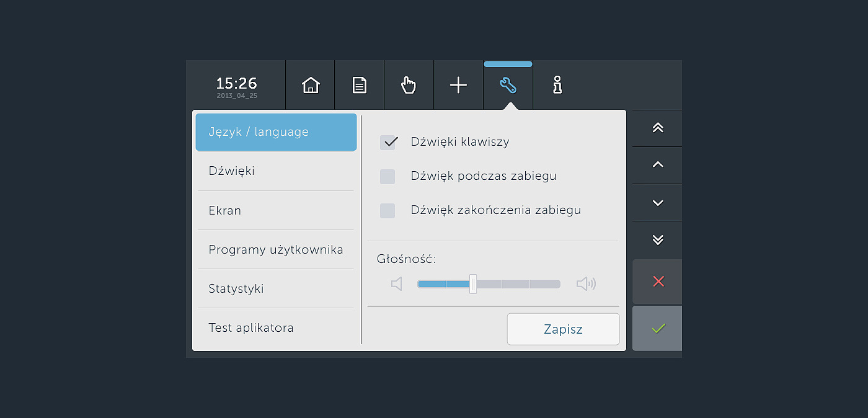
Task: Select Dźwięki in the settings list
Action: coord(276,171)
